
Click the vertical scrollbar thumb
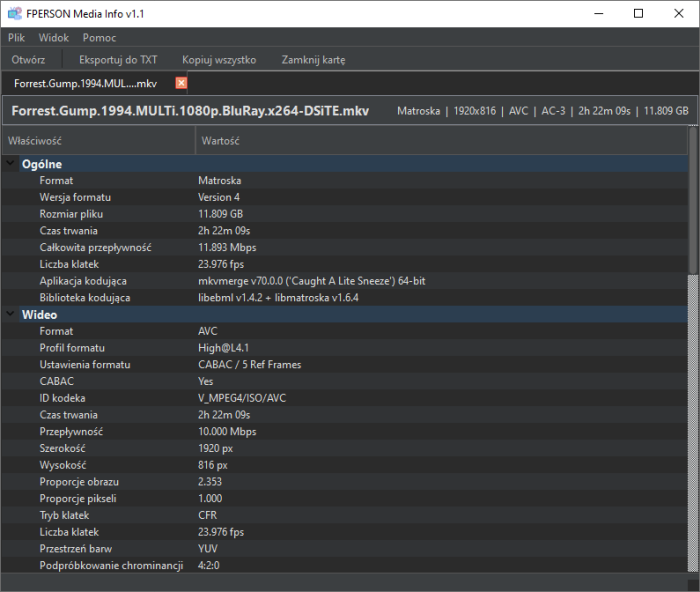pyautogui.click(x=693, y=200)
